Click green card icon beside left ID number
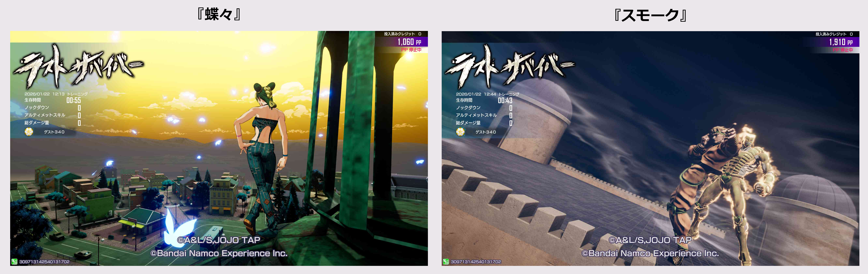Image resolution: width=868 pixels, height=274 pixels. tap(14, 262)
